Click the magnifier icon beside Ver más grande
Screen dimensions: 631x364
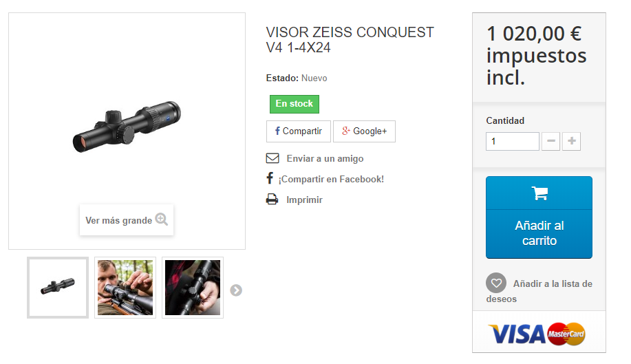(162, 220)
